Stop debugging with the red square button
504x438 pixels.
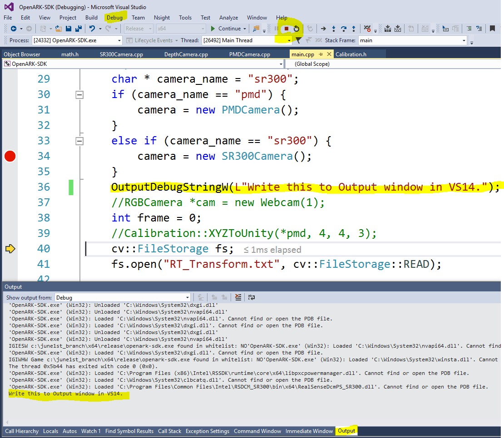[287, 29]
